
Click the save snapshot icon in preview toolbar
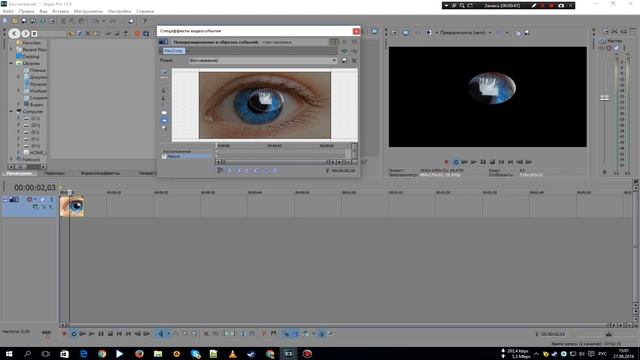tap(527, 33)
